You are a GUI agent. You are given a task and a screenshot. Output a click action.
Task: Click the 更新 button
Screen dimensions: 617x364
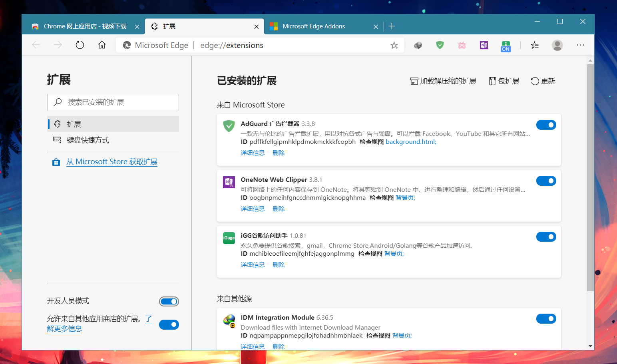click(543, 81)
